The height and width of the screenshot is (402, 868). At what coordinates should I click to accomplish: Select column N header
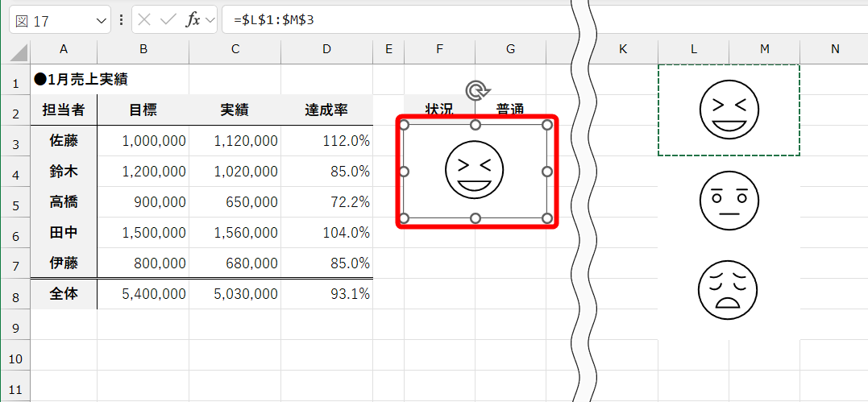coord(834,49)
